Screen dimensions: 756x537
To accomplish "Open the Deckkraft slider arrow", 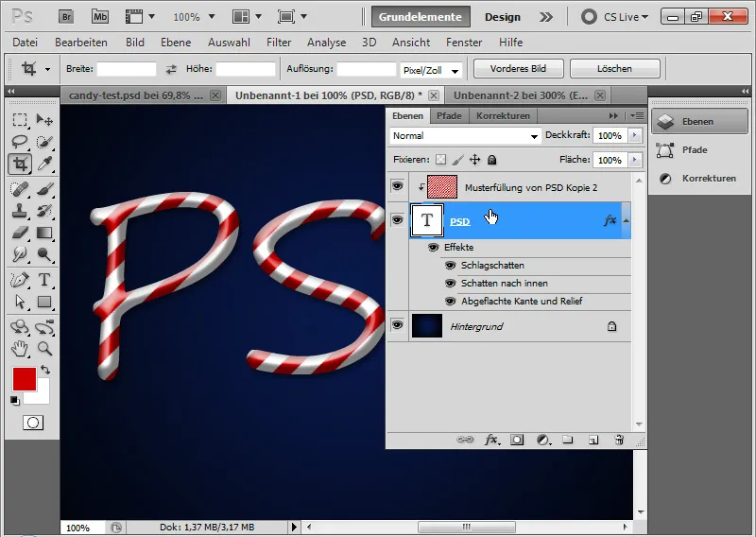I will coord(635,135).
